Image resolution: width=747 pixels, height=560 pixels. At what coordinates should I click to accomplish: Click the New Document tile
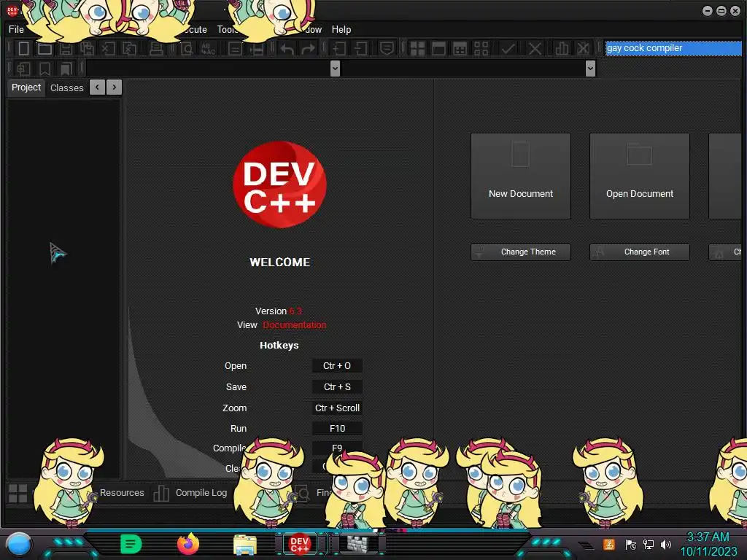[x=521, y=176]
